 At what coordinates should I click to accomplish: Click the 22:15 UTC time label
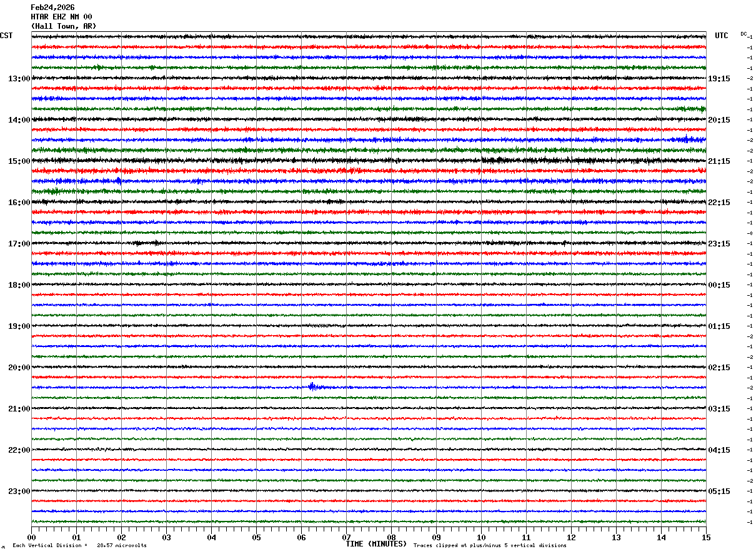pyautogui.click(x=719, y=203)
